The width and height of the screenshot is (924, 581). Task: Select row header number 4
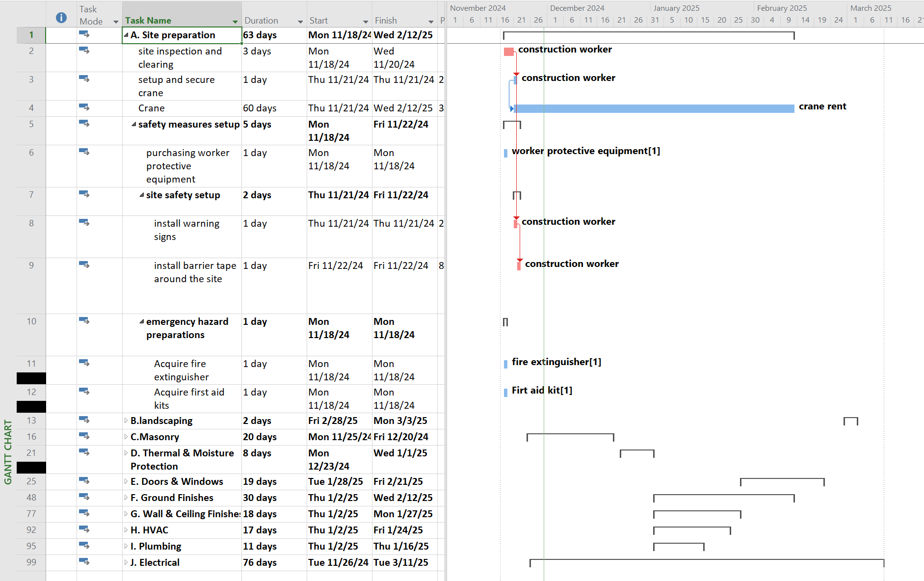point(31,108)
